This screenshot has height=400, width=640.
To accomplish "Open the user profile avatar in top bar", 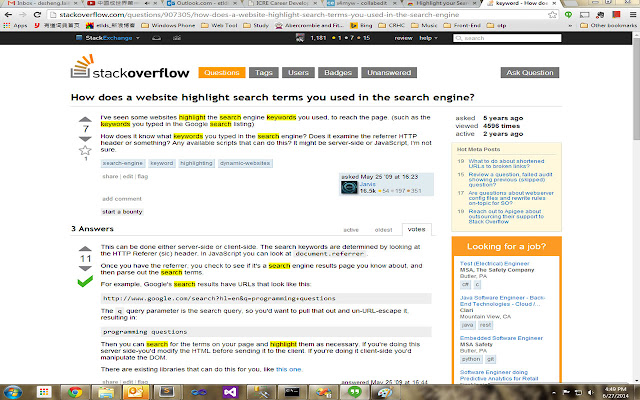I will [300, 38].
